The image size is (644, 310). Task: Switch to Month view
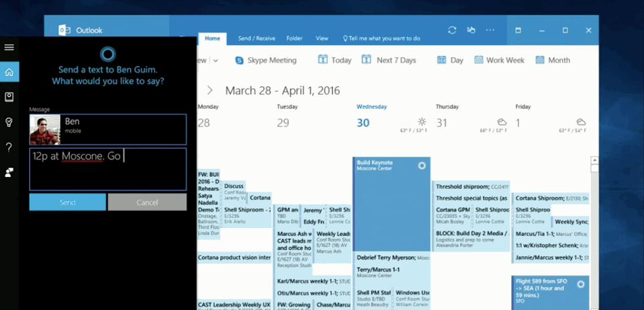click(553, 60)
